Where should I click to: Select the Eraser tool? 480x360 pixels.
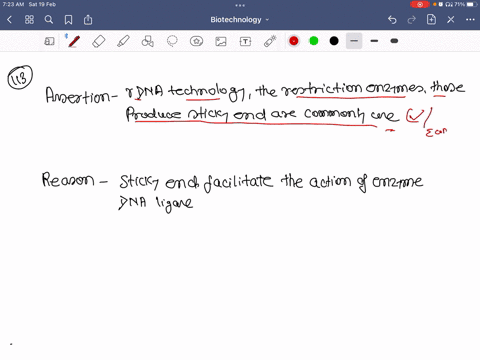[x=99, y=41]
